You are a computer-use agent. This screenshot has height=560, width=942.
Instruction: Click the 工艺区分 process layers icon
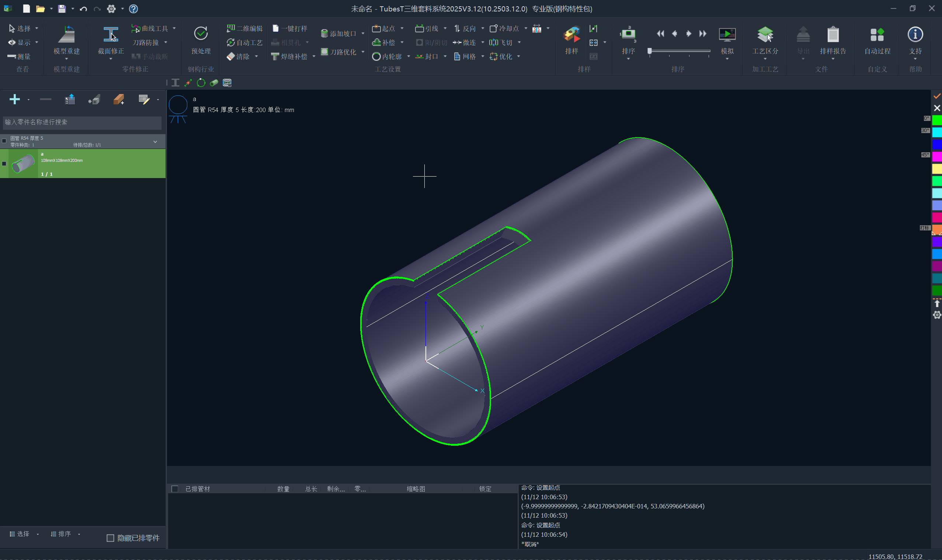[x=765, y=35]
